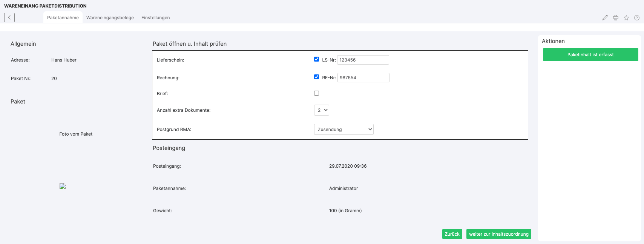Open the Anzahl extra Dokumente dropdown

click(x=322, y=110)
